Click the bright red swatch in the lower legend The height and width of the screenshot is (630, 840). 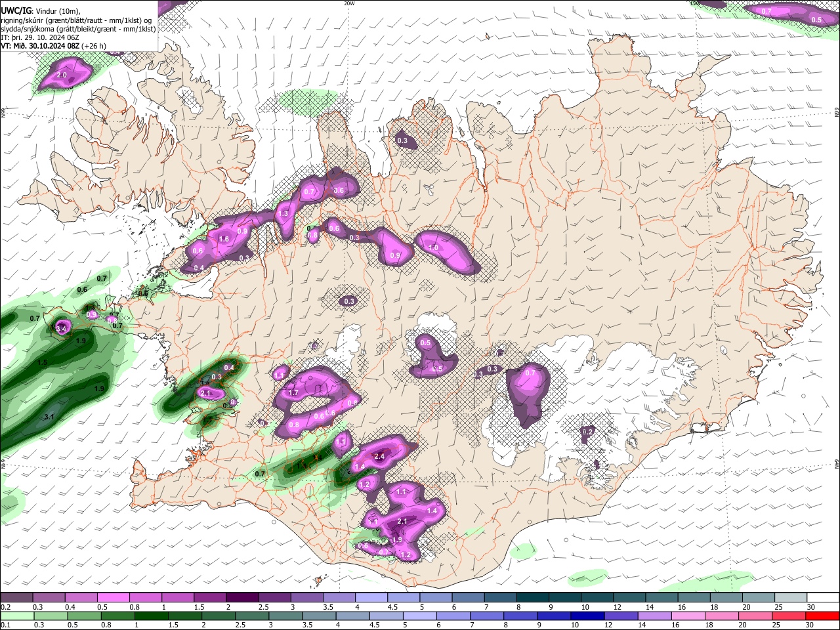tap(822, 616)
